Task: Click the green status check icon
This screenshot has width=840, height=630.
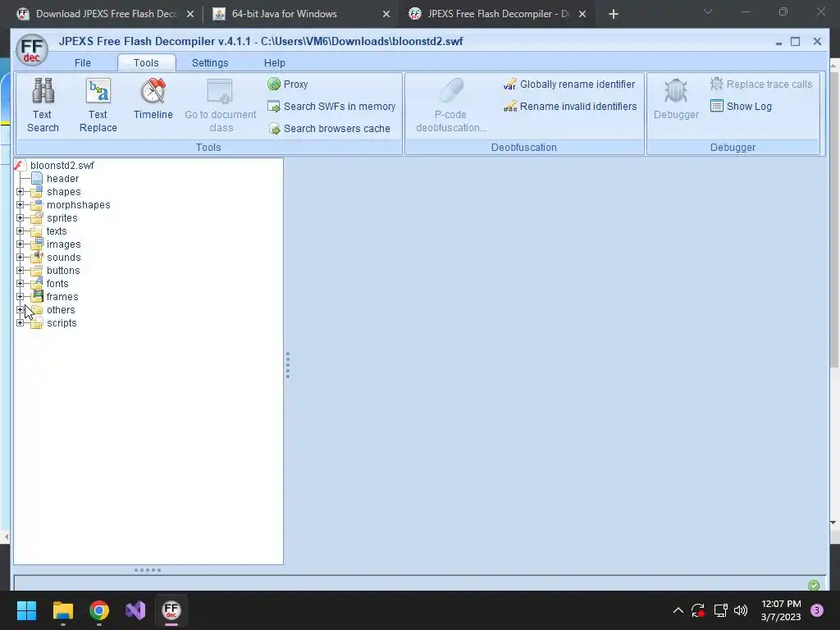Action: tap(813, 585)
